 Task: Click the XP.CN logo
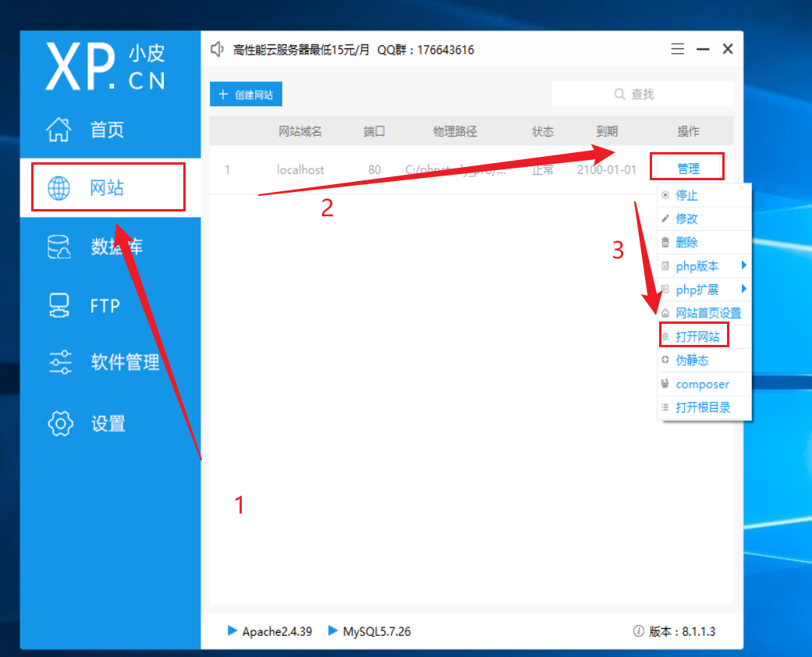105,67
